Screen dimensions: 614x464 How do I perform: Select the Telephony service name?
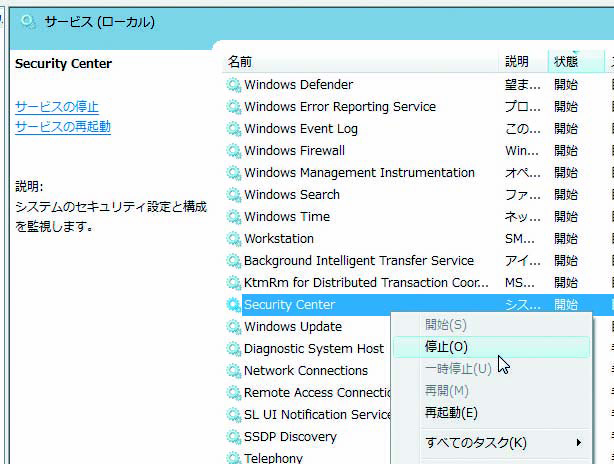(x=273, y=458)
